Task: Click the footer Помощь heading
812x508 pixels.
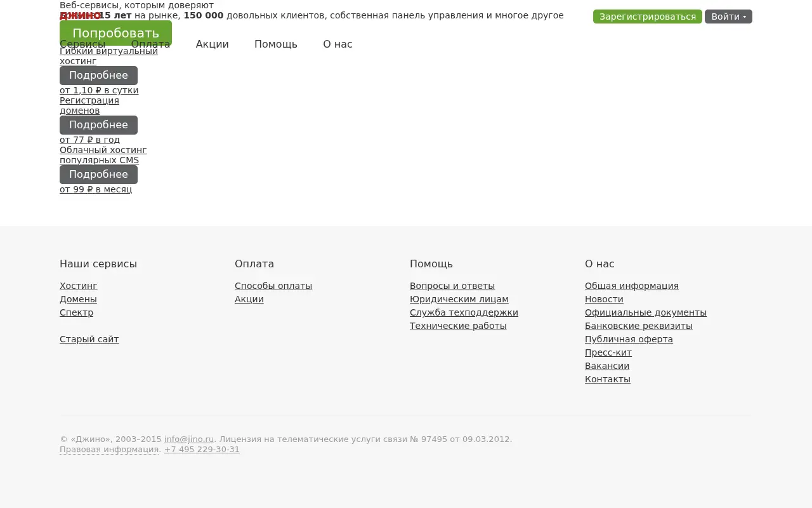Action: pyautogui.click(x=431, y=264)
